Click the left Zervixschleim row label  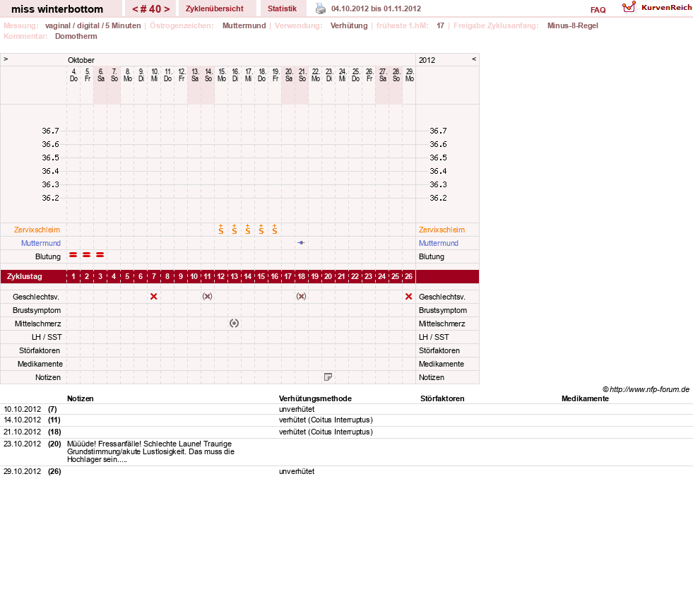pos(37,230)
